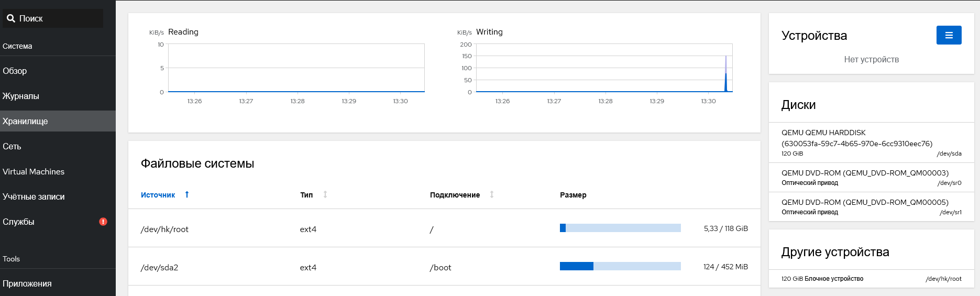Image resolution: width=980 pixels, height=296 pixels.
Task: Click the red alert icon beside Службы
Action: point(103,222)
